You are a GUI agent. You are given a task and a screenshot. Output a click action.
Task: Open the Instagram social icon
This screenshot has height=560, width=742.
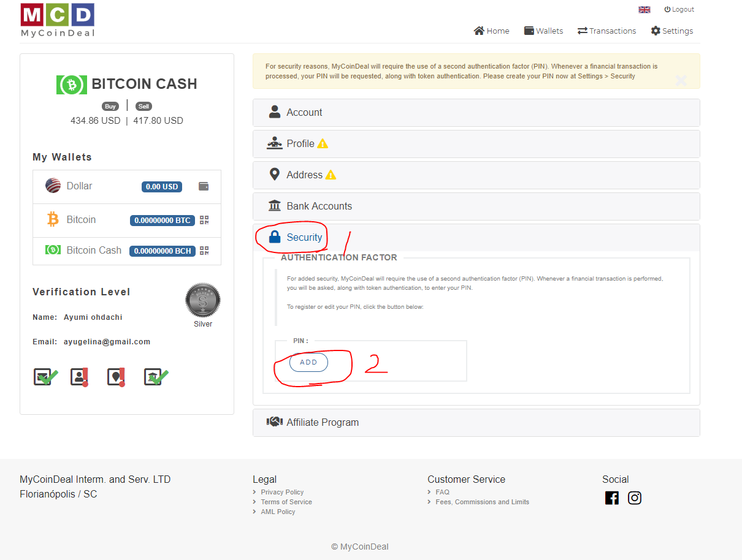pos(635,498)
